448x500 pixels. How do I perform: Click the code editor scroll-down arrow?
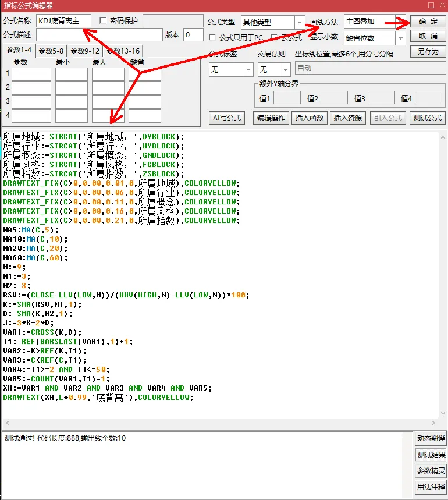443,413
